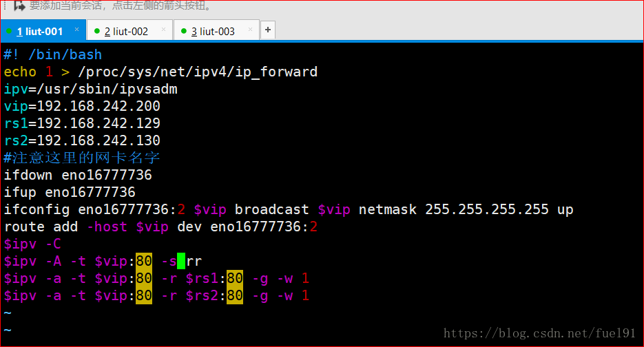Click 'rr' scheduler text in -A line
Image resolution: width=644 pixels, height=347 pixels.
[x=194, y=262]
